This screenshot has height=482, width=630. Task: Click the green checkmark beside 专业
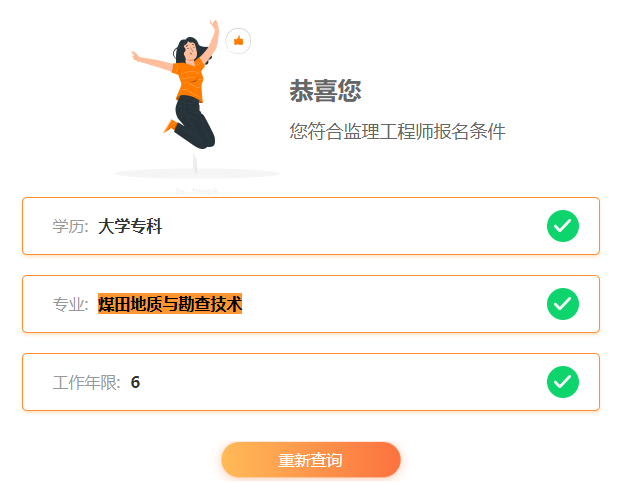click(562, 304)
